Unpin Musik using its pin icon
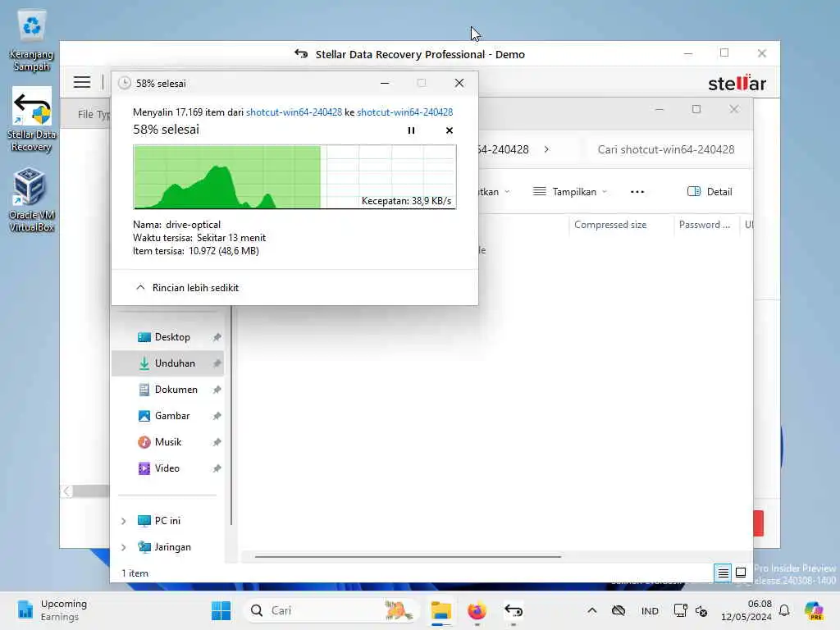The image size is (840, 630). pyautogui.click(x=217, y=442)
